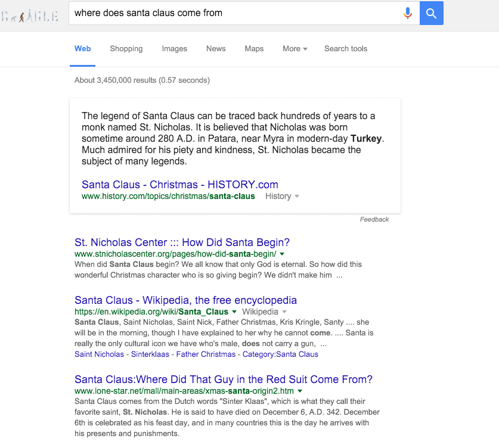Click the Feedback link
499x448 pixels.
[x=374, y=219]
